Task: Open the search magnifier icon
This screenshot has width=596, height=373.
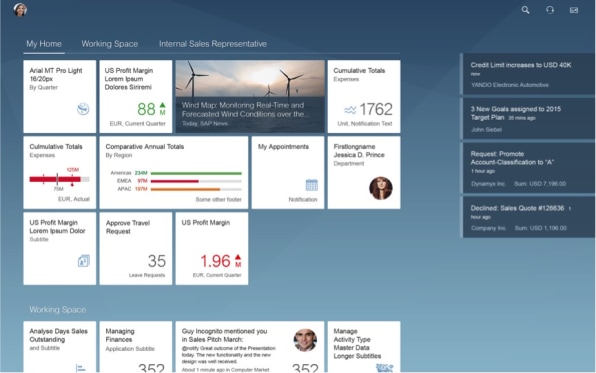Action: tap(525, 10)
